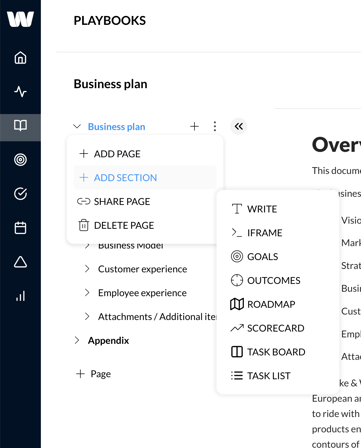The image size is (361, 448).
Task: Select GOALS section type
Action: (x=278, y=257)
